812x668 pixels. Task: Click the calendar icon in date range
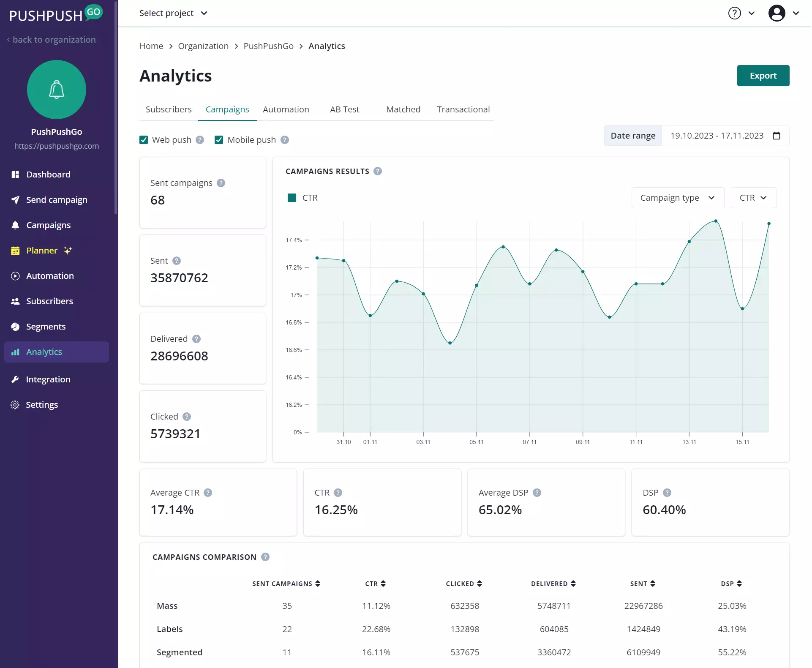coord(777,136)
